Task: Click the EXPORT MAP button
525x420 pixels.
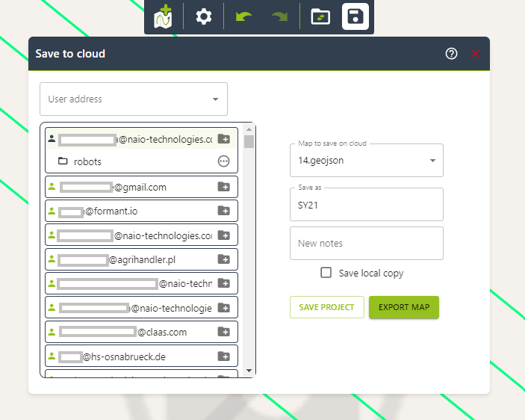Action: click(x=403, y=307)
